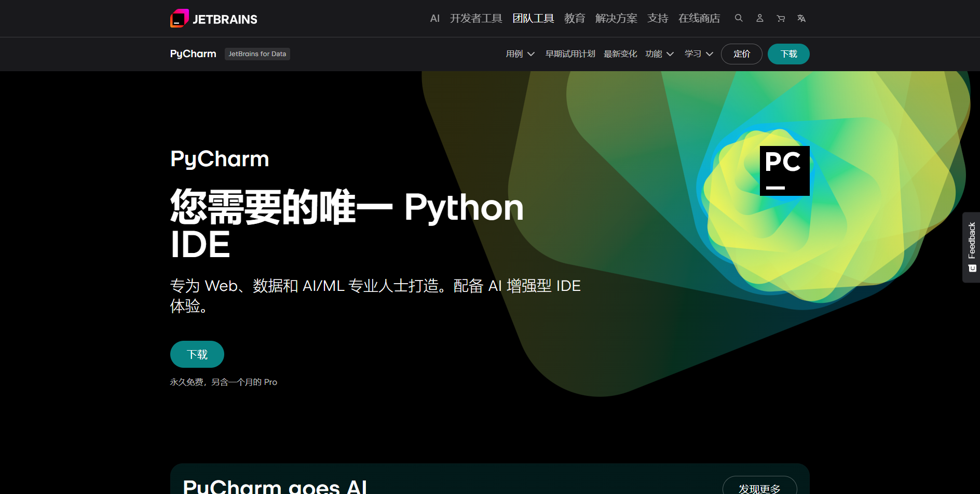980x494 pixels.
Task: Click the PC PyCharm product logo
Action: pos(785,171)
